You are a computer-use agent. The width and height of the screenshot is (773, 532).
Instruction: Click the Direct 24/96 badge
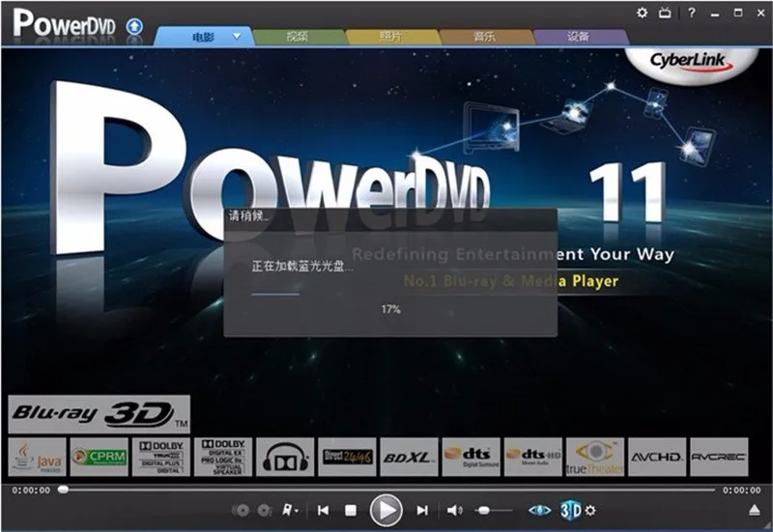point(347,457)
